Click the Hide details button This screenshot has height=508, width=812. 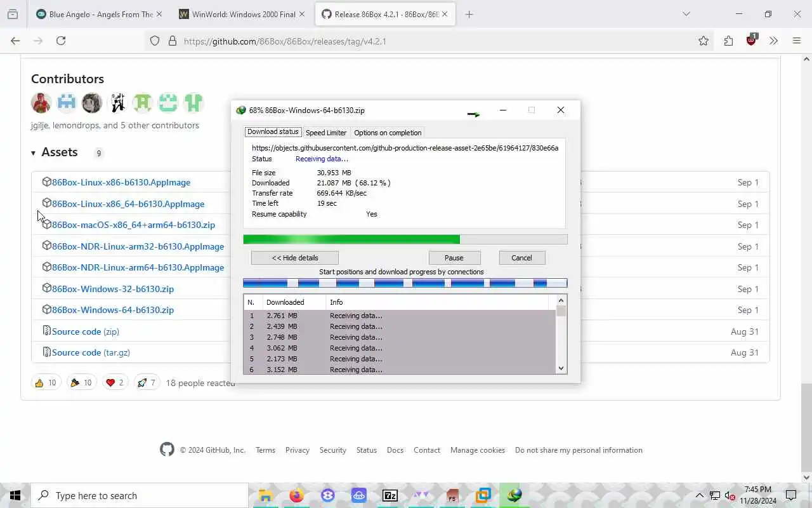click(x=295, y=258)
